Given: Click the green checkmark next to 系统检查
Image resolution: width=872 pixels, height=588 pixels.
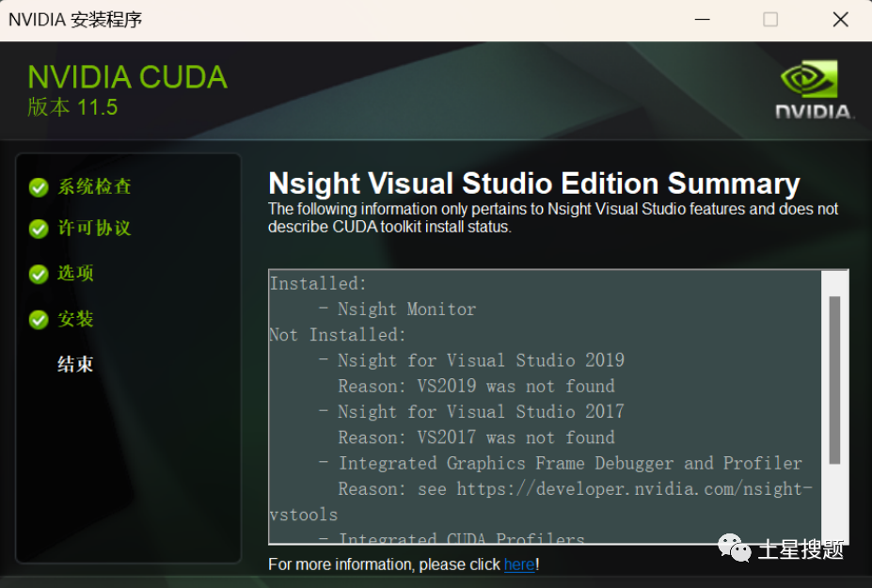Looking at the screenshot, I should click(39, 187).
